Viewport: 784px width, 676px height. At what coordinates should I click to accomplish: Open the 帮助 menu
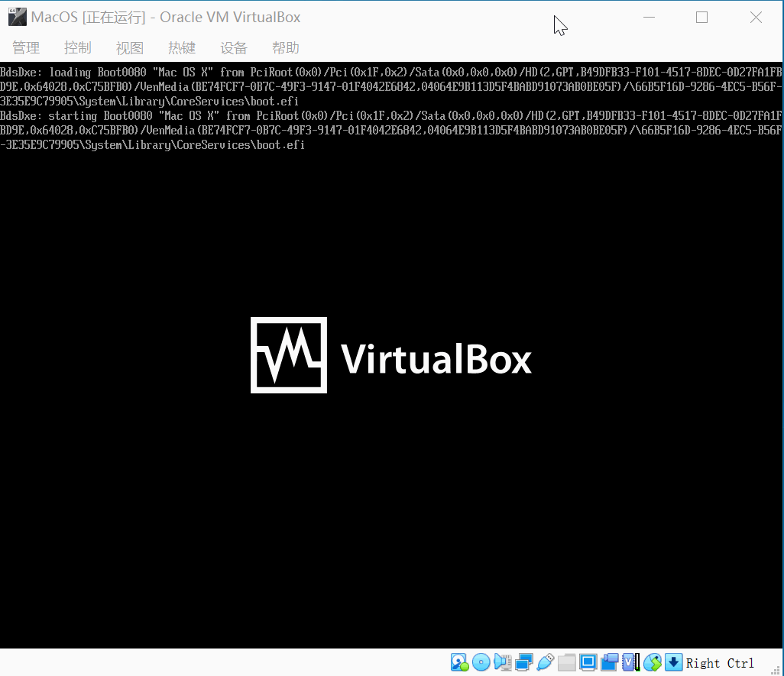click(286, 48)
